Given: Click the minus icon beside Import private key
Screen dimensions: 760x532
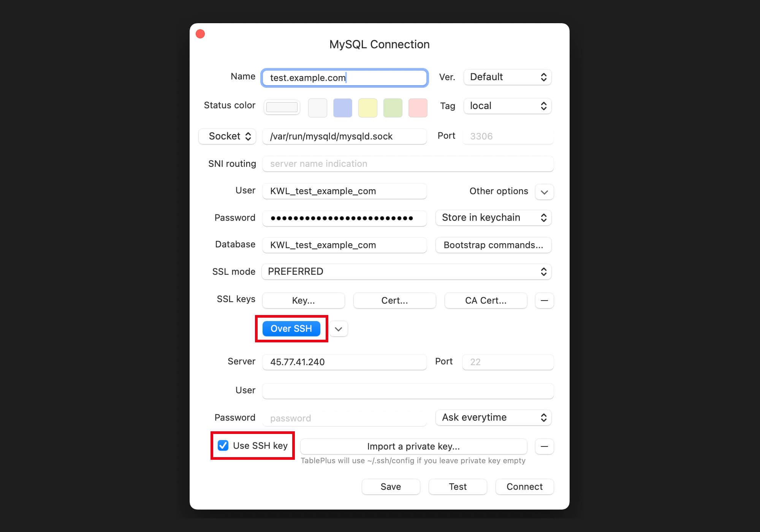Looking at the screenshot, I should click(x=544, y=446).
